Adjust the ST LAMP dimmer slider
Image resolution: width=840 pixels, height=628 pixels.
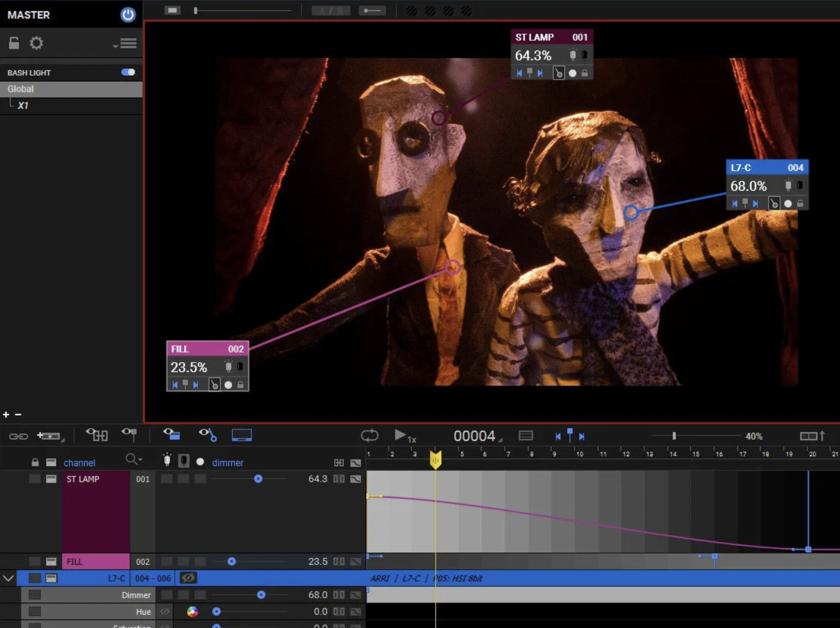click(258, 479)
